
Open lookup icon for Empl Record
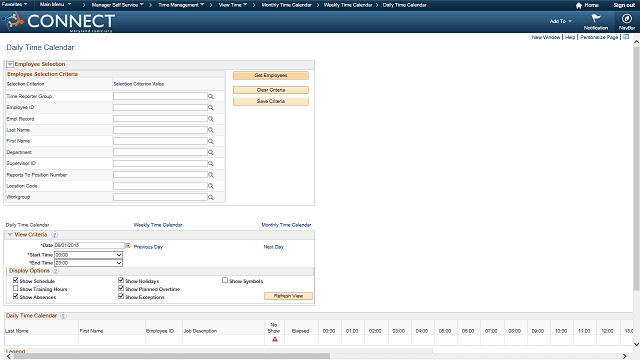[x=211, y=119]
